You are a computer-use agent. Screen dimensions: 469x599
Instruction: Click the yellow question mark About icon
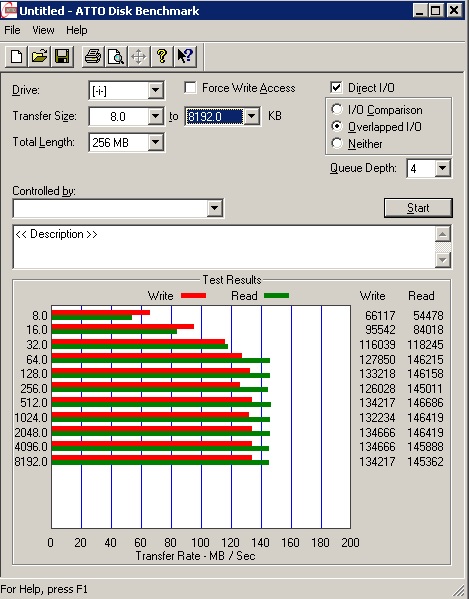coord(162,57)
